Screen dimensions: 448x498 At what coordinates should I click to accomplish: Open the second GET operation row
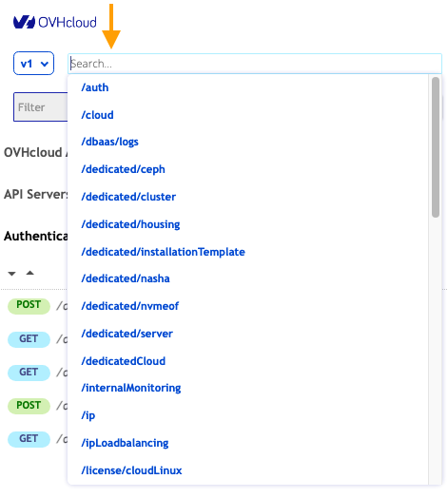click(37, 373)
